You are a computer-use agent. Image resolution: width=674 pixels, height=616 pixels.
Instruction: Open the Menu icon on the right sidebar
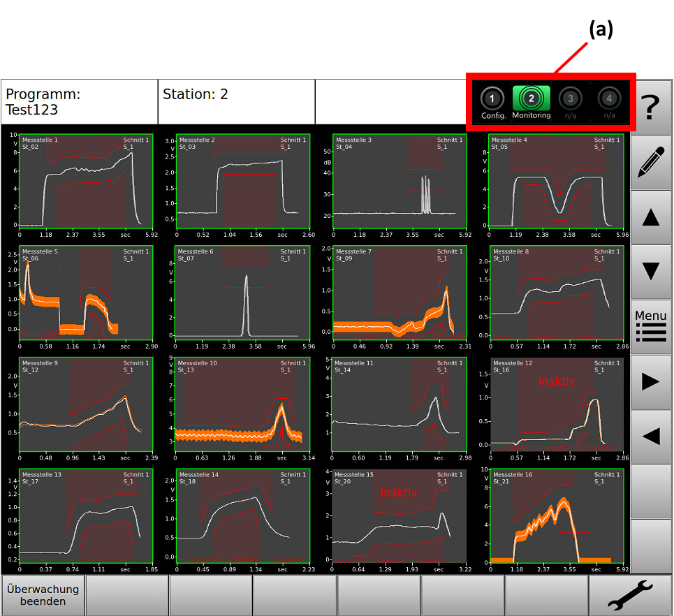coord(651,325)
